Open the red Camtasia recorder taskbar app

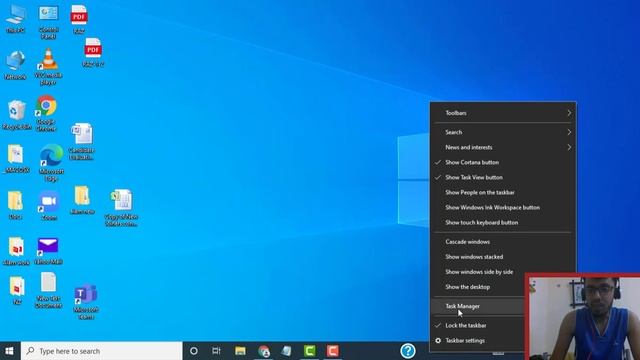pyautogui.click(x=333, y=351)
